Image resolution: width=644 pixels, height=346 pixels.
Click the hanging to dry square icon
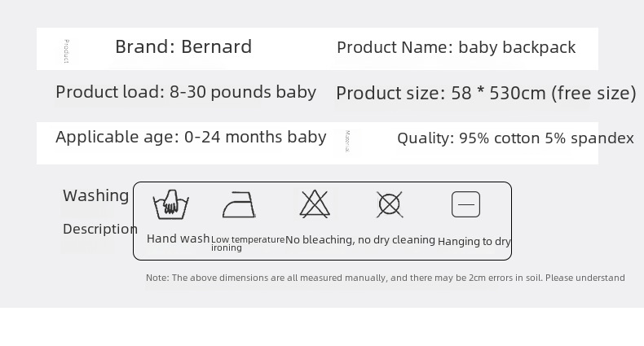pos(465,204)
